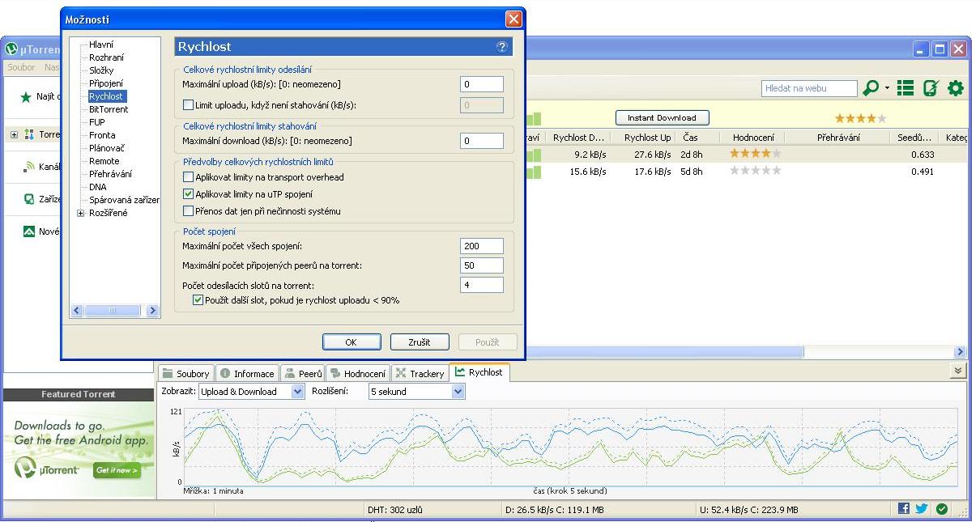
Task: Expand the Rozšířené tree node
Action: pyautogui.click(x=81, y=214)
